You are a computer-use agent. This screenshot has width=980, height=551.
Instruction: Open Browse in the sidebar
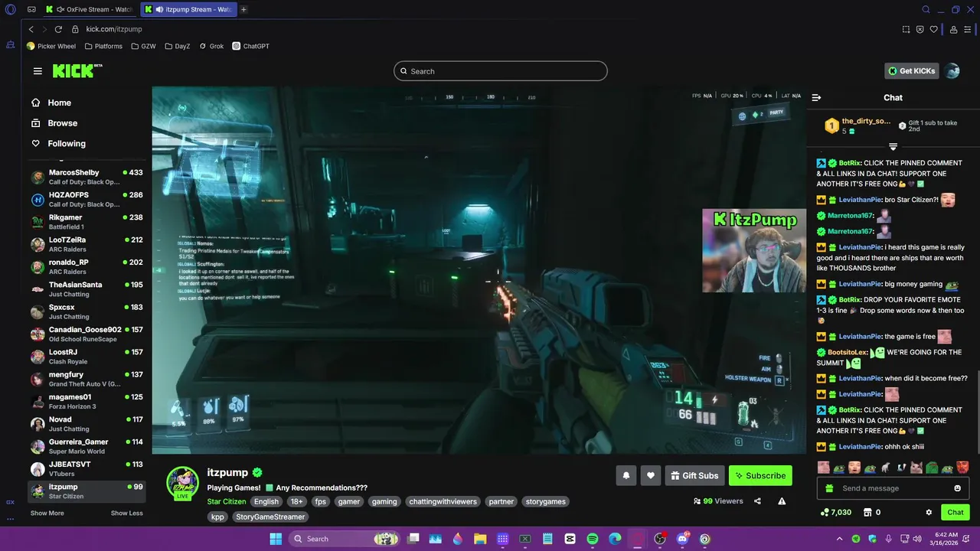coord(55,123)
